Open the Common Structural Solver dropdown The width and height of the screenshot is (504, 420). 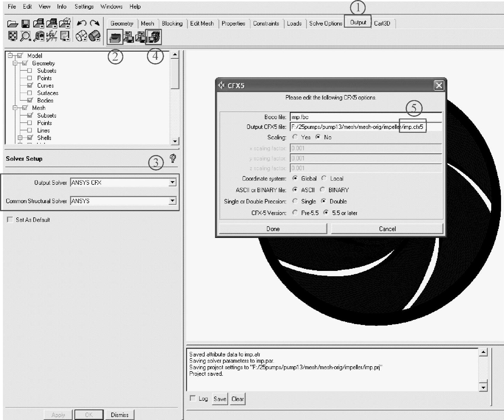point(172,201)
